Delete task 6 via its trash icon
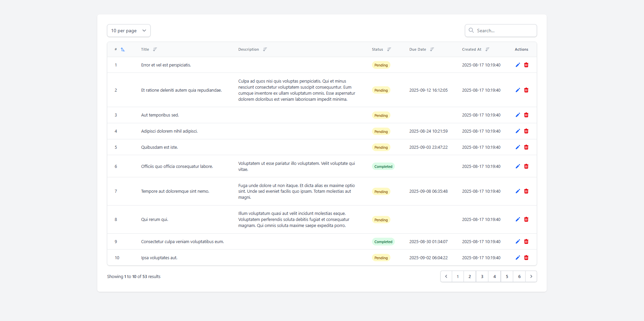 [x=526, y=166]
